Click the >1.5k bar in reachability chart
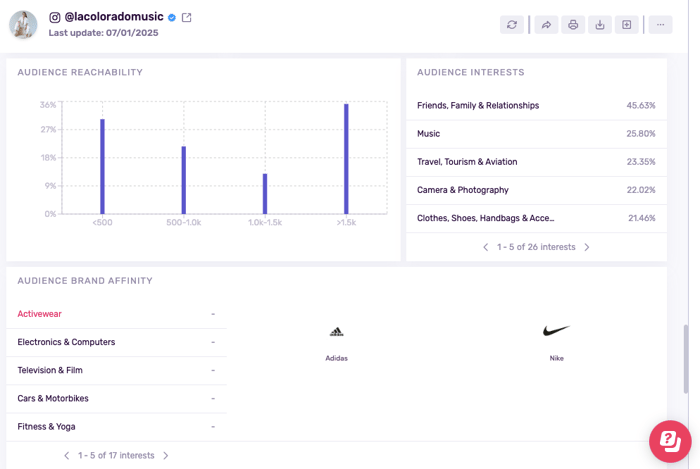The image size is (700, 469). pyautogui.click(x=346, y=159)
